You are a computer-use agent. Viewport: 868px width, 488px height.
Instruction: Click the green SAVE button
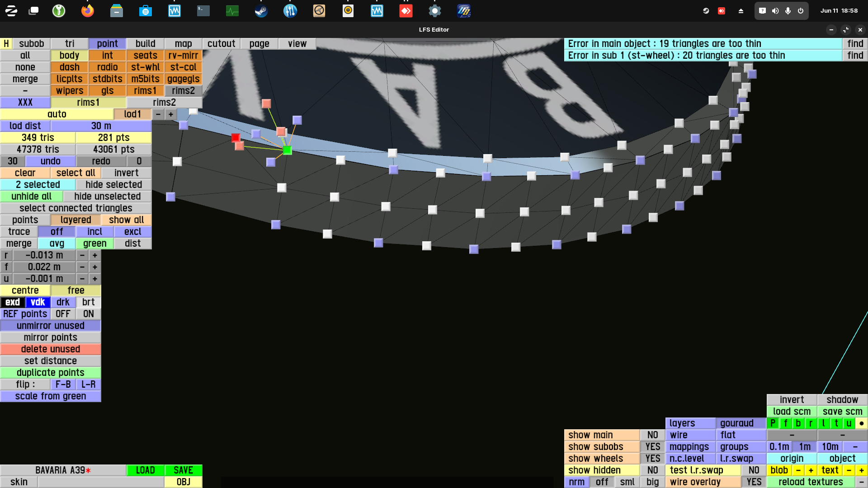(x=183, y=470)
